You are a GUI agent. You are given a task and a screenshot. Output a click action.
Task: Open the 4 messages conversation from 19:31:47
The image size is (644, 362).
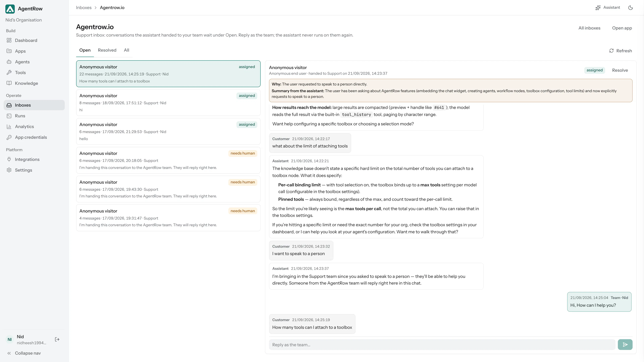click(x=168, y=218)
